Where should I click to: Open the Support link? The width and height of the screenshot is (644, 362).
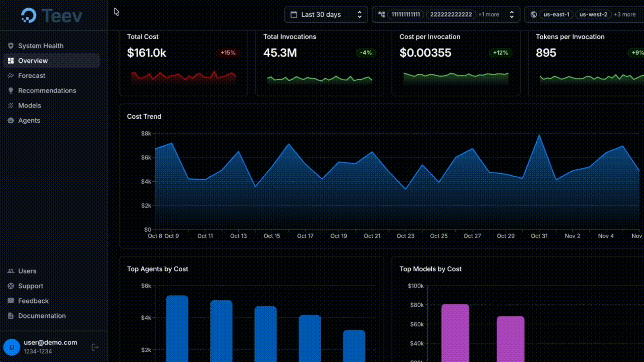(31, 286)
